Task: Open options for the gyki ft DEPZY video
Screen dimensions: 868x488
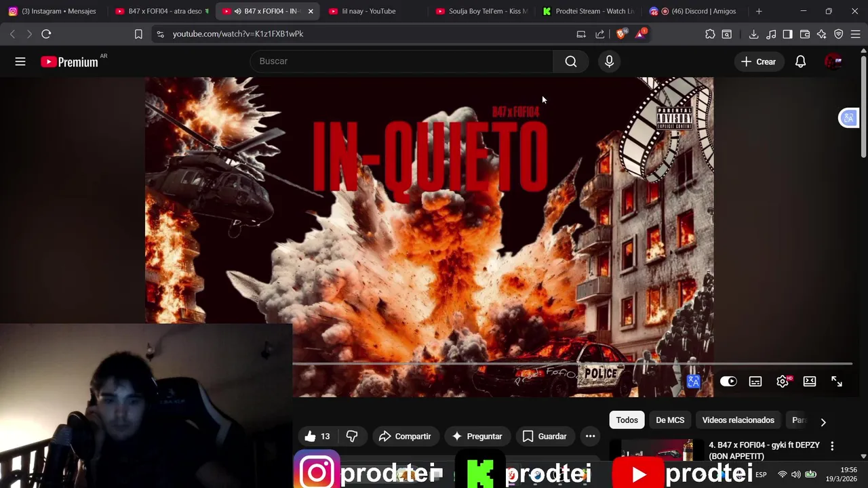Action: [x=832, y=446]
